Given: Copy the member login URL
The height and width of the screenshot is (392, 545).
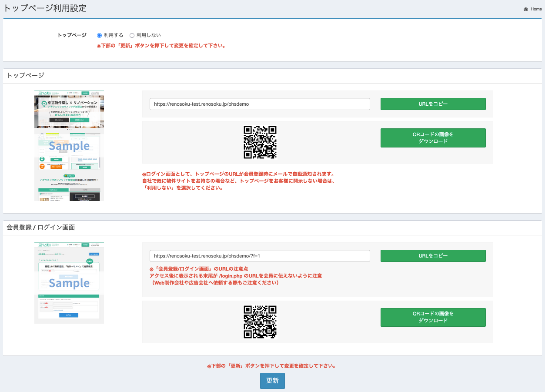Looking at the screenshot, I should (x=433, y=256).
